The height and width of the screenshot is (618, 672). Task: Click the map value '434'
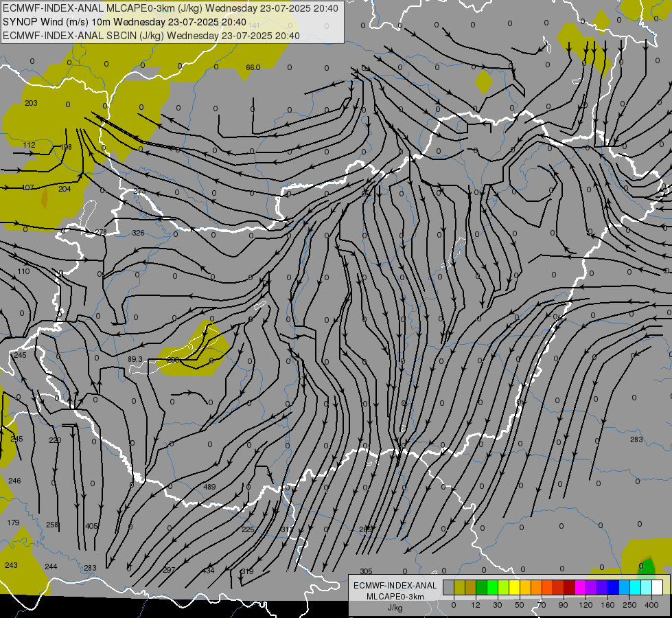coord(208,571)
